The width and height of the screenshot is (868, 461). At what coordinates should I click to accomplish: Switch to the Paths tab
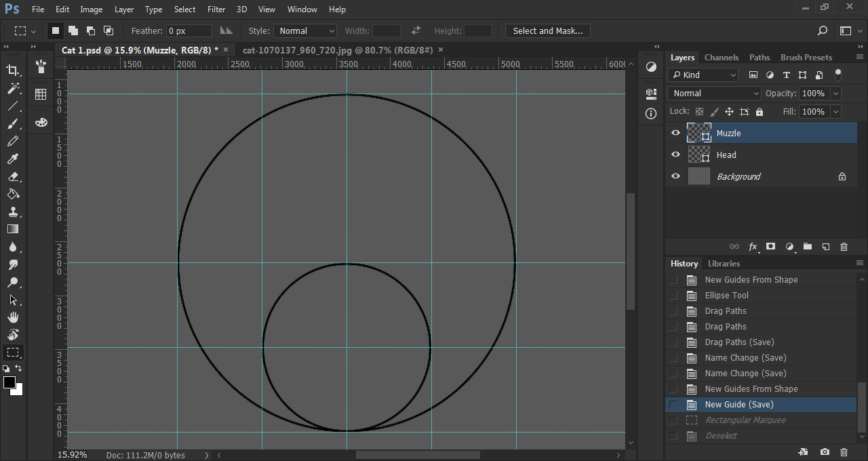pos(759,58)
